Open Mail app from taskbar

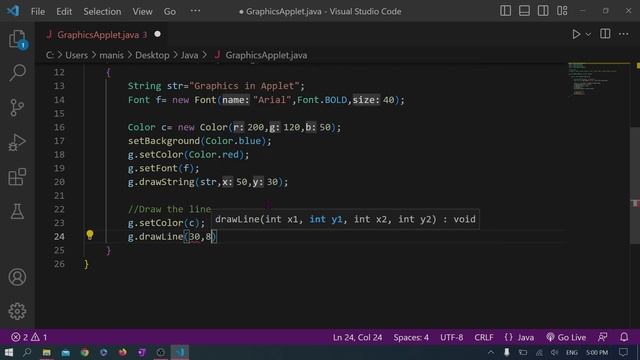tap(65, 352)
